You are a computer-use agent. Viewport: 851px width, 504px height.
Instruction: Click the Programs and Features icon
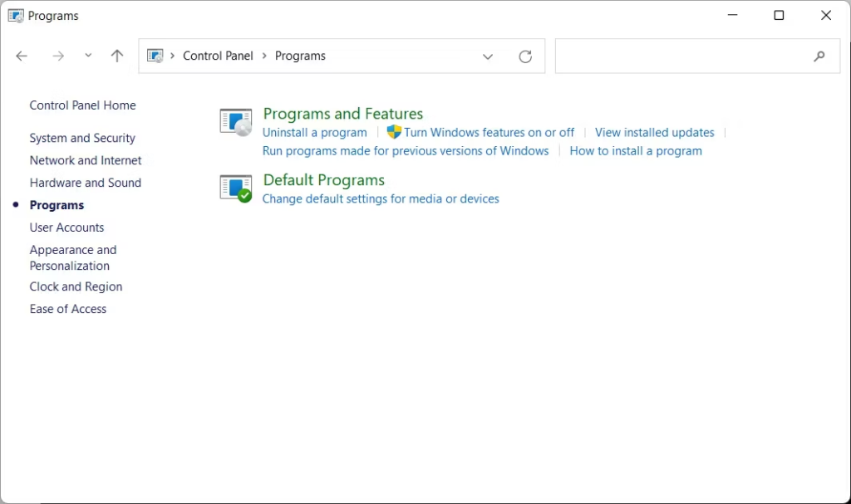[x=235, y=122]
